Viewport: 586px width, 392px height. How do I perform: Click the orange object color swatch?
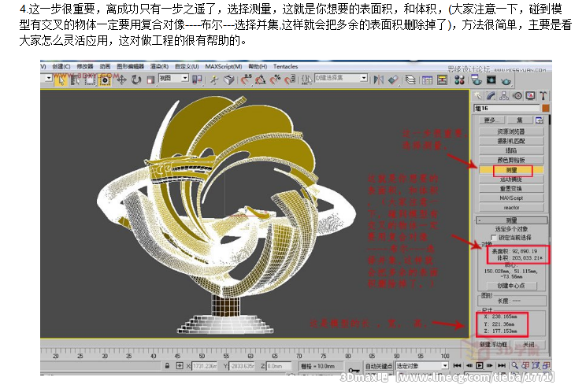(543, 108)
